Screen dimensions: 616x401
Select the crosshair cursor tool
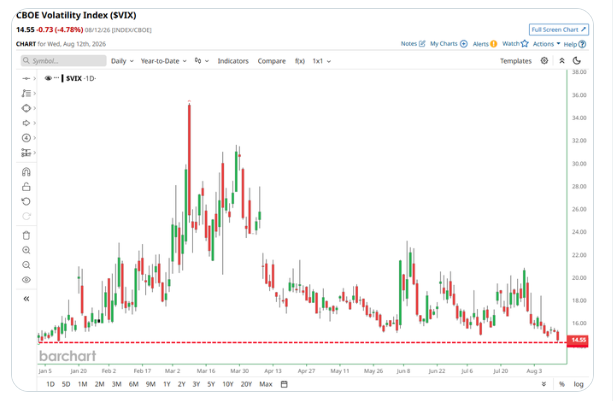click(26, 79)
